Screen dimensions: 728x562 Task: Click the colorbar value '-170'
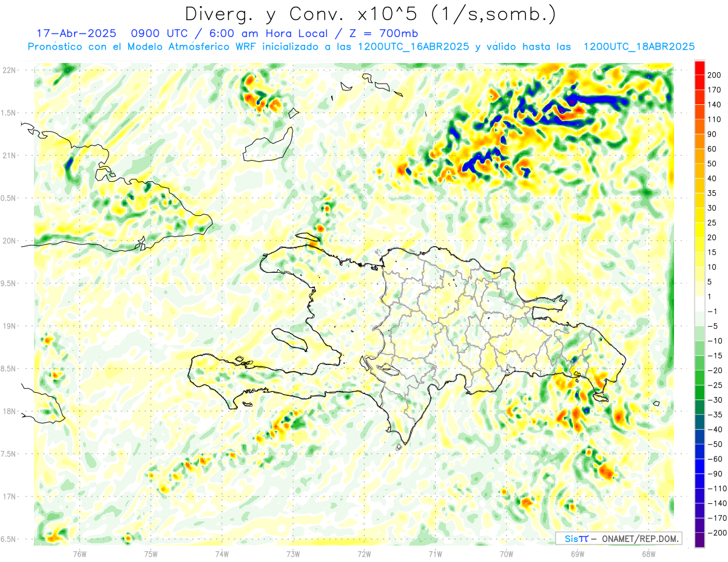point(716,517)
